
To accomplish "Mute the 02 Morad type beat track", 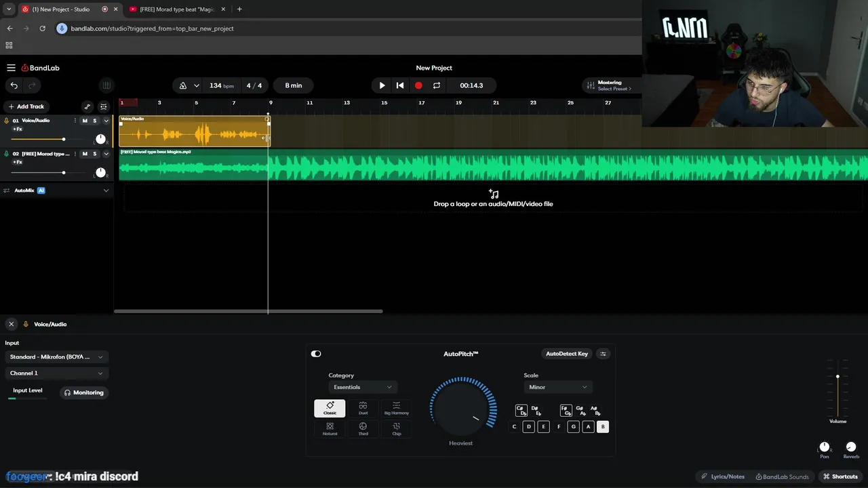I will click(x=85, y=154).
